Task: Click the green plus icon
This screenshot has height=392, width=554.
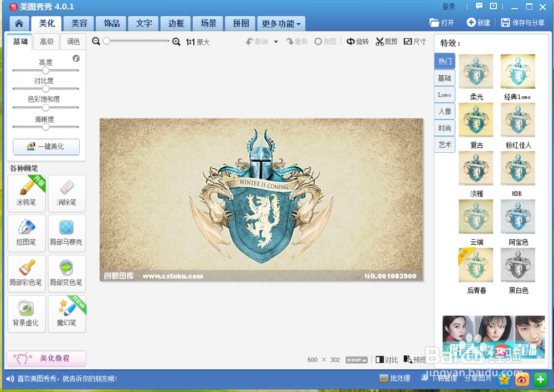Action: [540, 379]
